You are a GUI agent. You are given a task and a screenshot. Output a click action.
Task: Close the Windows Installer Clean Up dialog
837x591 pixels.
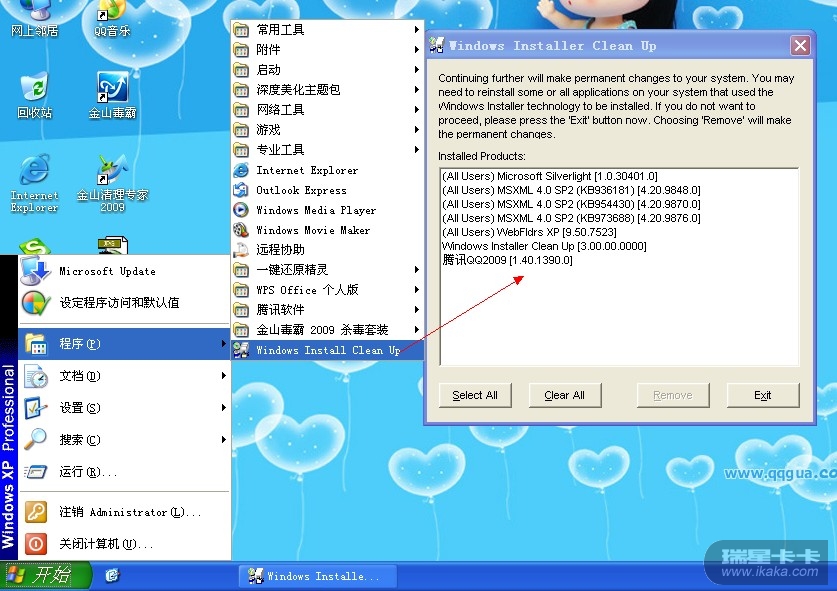tap(800, 46)
